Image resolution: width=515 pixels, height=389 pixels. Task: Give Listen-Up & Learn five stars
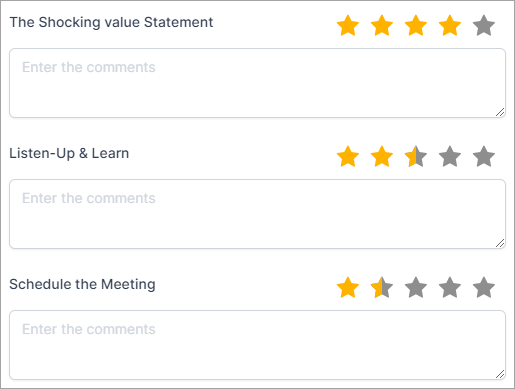click(x=484, y=156)
